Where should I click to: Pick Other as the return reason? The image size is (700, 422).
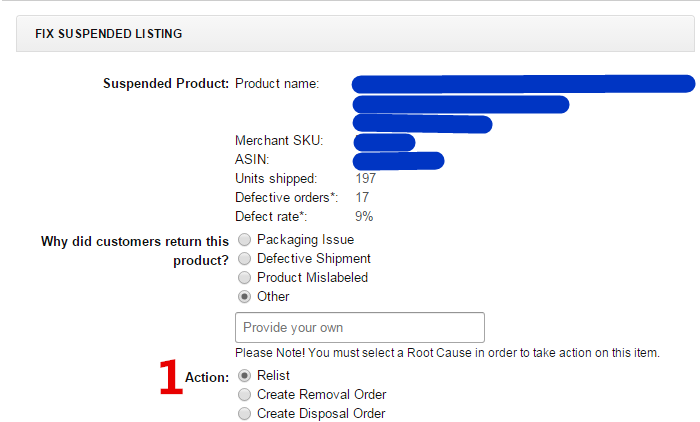click(x=245, y=297)
